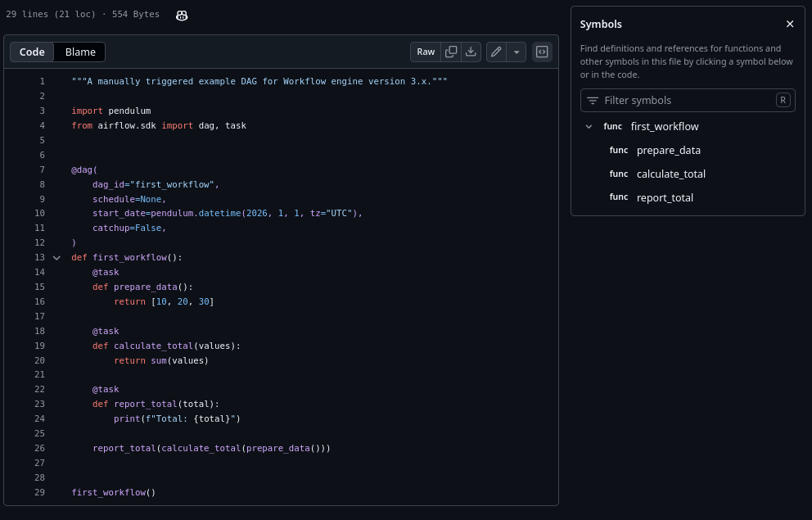Click the filter icon in symbols search
Image resolution: width=812 pixels, height=520 pixels.
pyautogui.click(x=593, y=101)
